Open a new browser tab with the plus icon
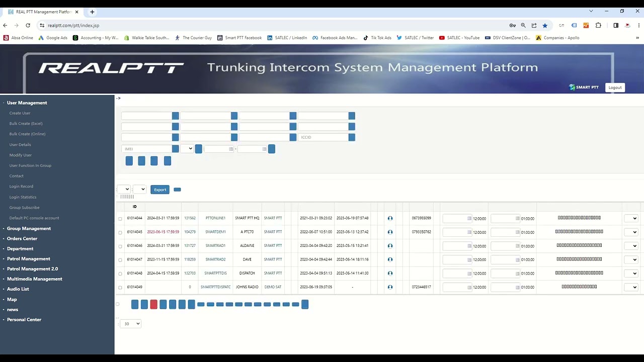Screen dimensions: 644x362 pos(92,12)
